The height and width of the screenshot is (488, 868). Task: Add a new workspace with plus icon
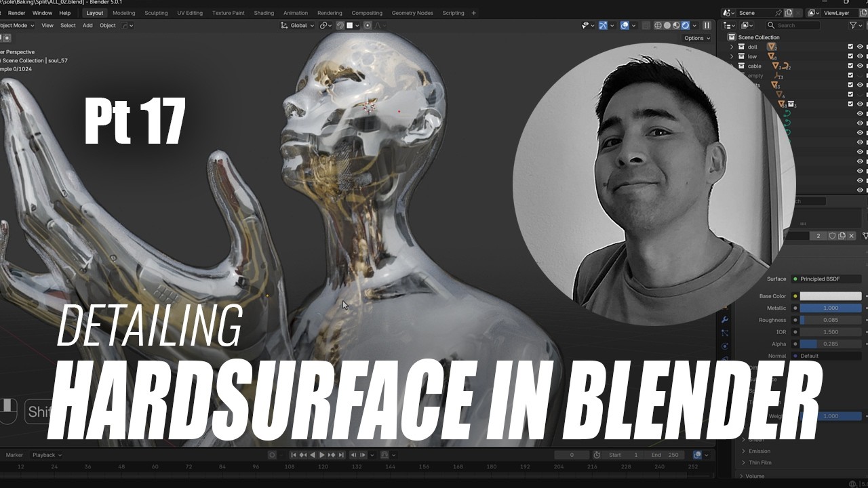coord(473,13)
